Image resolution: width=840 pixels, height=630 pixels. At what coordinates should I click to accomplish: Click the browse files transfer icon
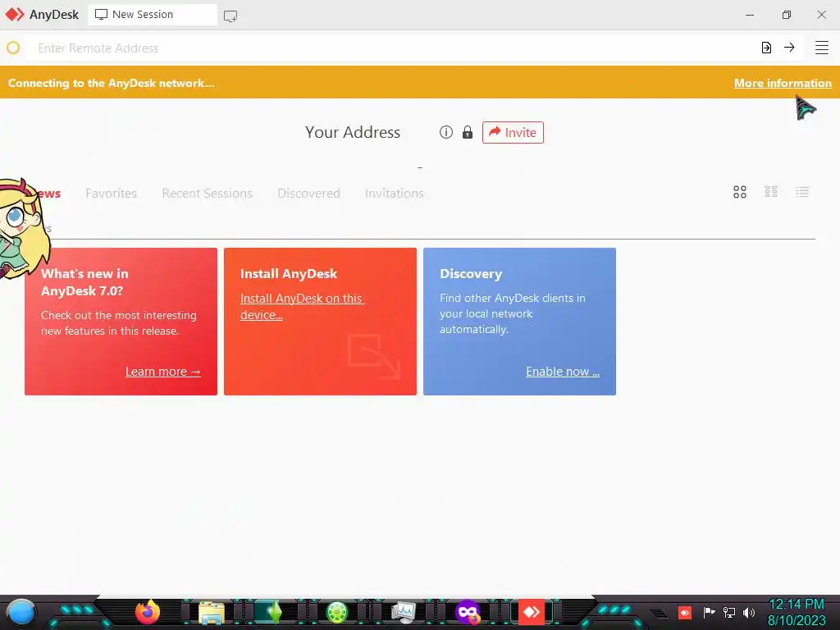[x=767, y=48]
